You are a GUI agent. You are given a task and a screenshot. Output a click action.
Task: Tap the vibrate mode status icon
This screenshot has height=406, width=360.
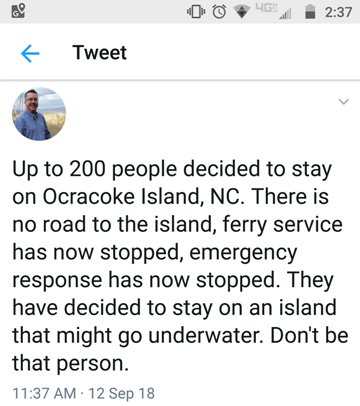click(x=196, y=12)
